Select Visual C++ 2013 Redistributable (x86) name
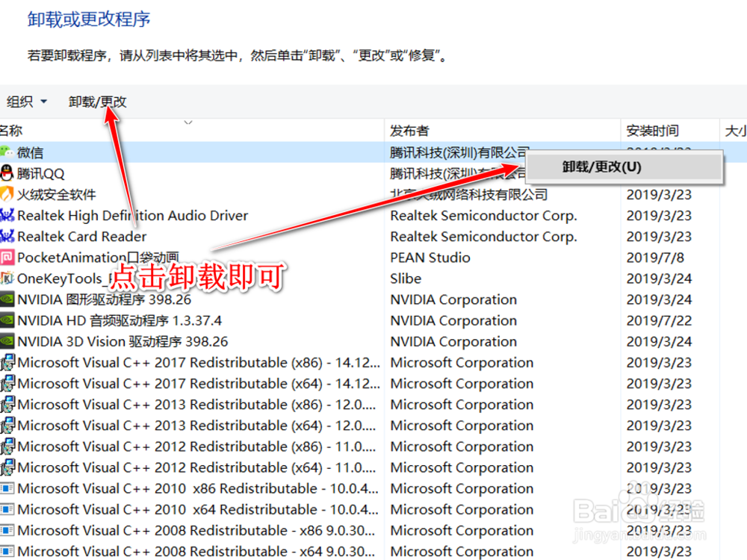This screenshot has height=560, width=747. coord(196,404)
